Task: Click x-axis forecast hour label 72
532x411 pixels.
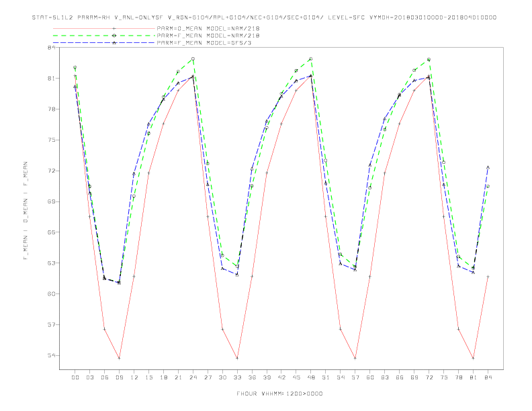Action: [x=429, y=377]
